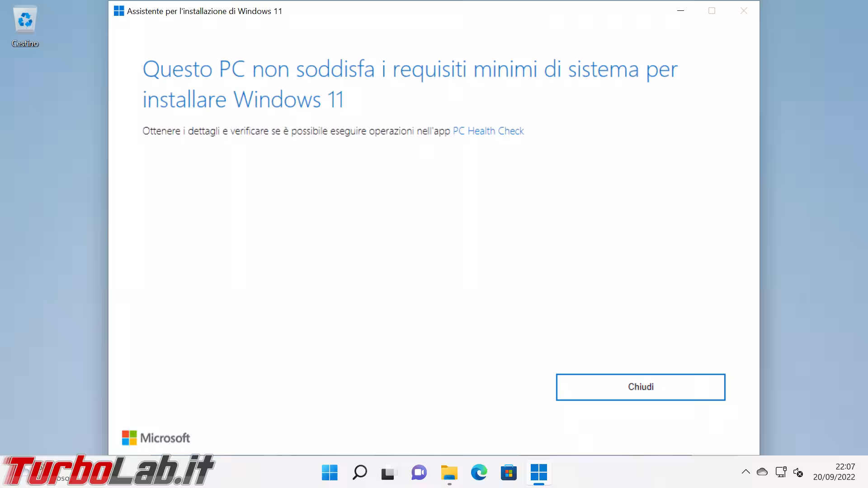
Task: Launch the Teams Chat taskbar icon
Action: point(419,473)
